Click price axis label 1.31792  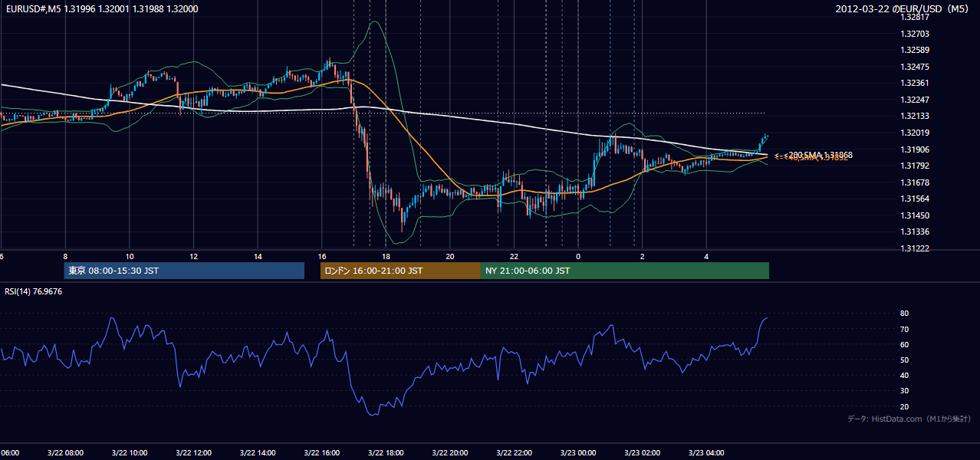point(916,166)
